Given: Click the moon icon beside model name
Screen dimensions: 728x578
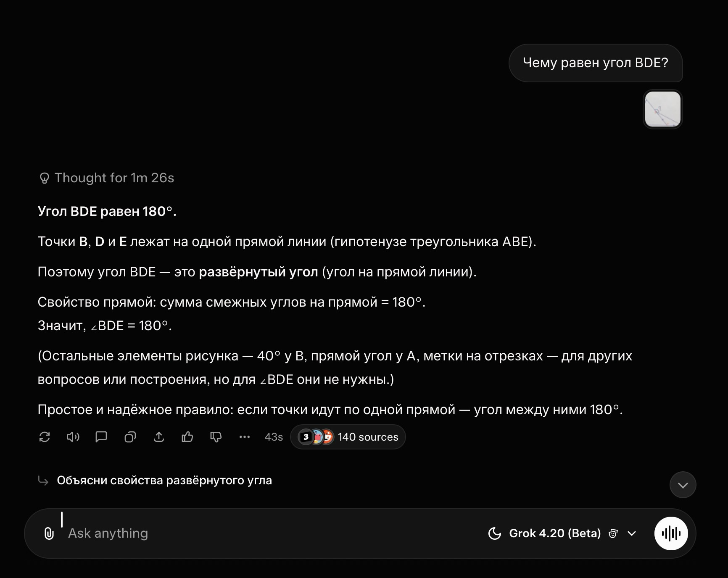Looking at the screenshot, I should coord(495,533).
